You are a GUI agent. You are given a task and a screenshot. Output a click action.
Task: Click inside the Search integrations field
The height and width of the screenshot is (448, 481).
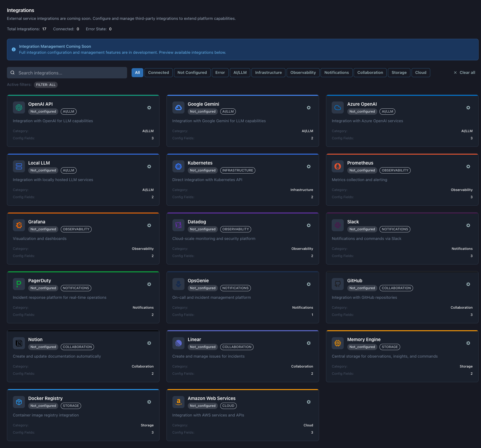(67, 72)
